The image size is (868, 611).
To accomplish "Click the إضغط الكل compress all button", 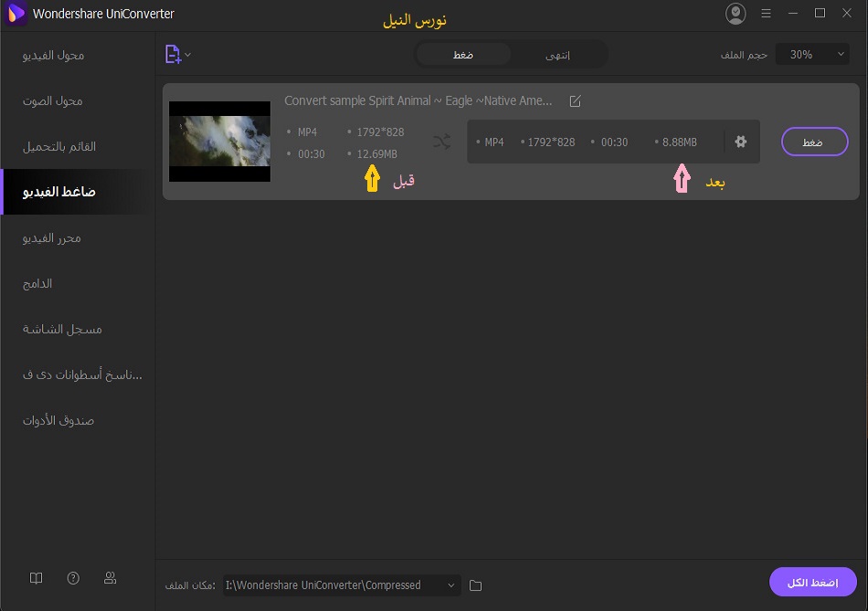I will pos(812,583).
